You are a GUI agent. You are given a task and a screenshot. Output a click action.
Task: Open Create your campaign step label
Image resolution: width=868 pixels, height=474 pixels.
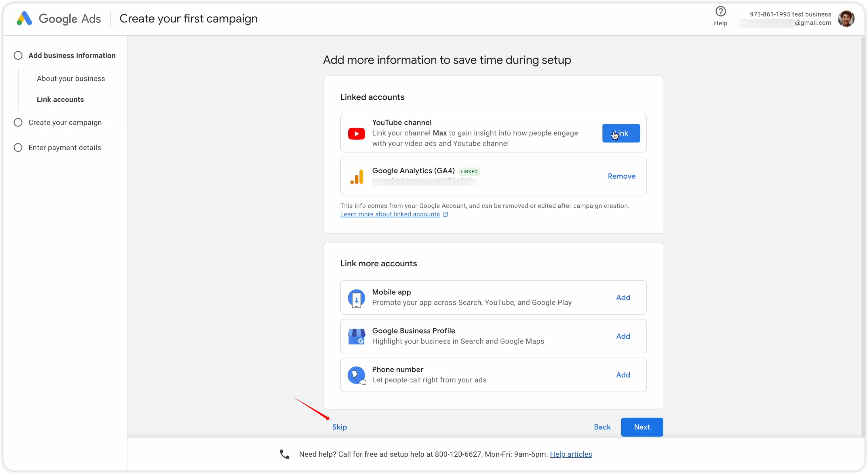[65, 122]
